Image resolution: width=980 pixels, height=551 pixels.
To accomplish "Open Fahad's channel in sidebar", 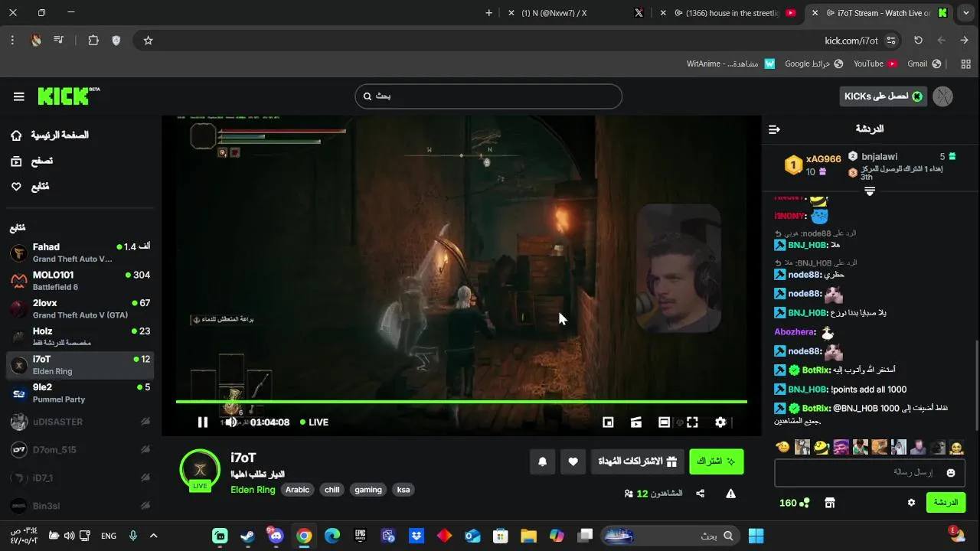I will [80, 253].
